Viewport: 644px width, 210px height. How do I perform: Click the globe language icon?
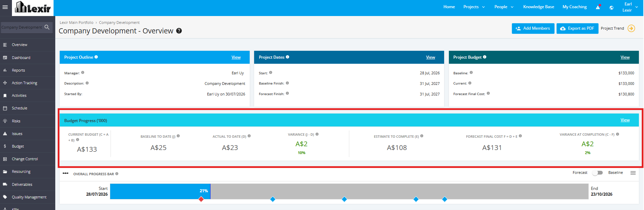612,7
